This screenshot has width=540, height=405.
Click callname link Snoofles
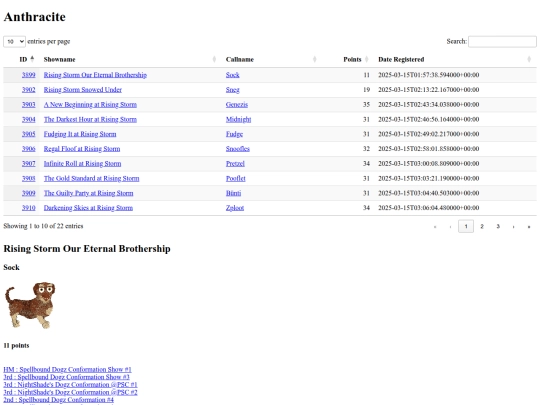[238, 149]
